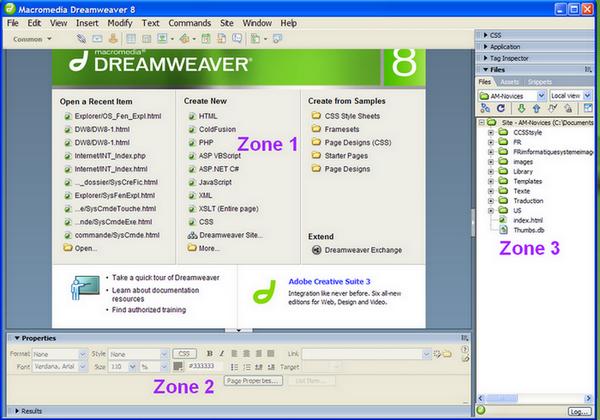Open the Font dropdown showing Verdana, Arial
600x420 pixels.
tap(83, 366)
